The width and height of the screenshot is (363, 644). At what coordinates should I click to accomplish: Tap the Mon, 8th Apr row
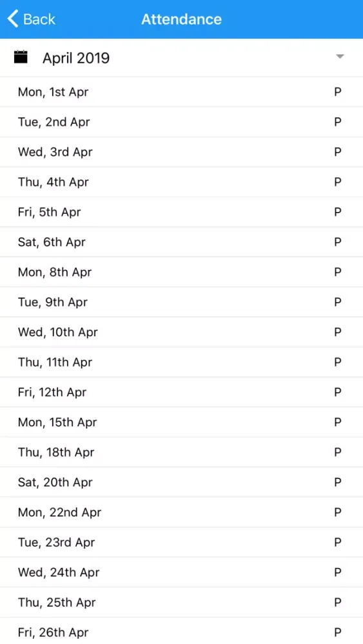tap(181, 272)
